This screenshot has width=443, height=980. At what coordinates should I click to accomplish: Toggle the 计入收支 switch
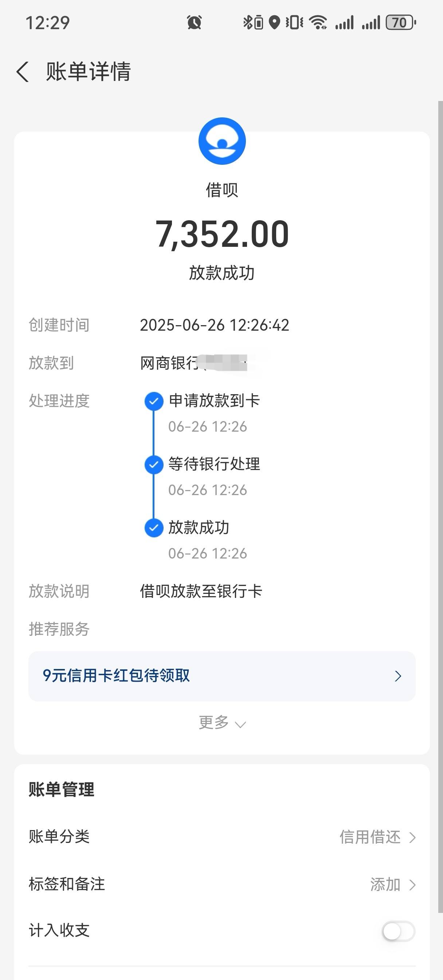pyautogui.click(x=398, y=931)
